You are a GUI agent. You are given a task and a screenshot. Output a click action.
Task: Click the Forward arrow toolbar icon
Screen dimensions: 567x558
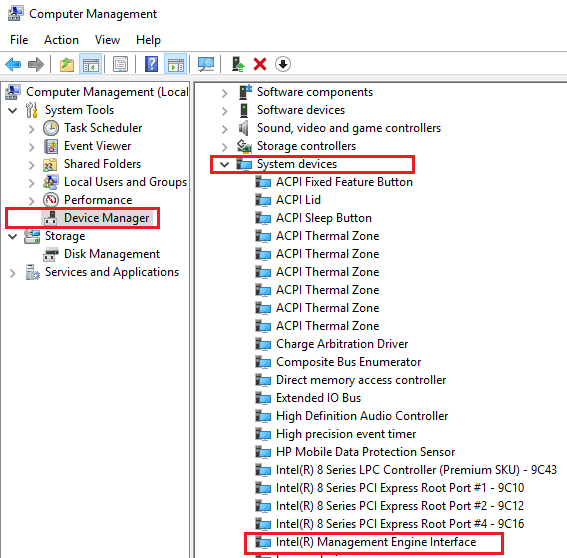pyautogui.click(x=36, y=65)
